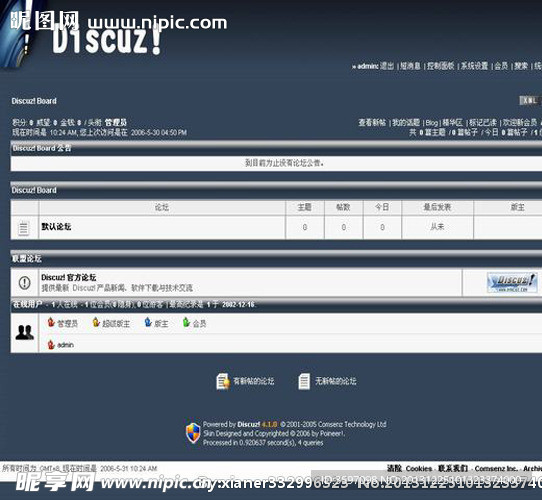Open the Discuz! banner thumbnail in 联盟论坛
542x500 pixels.
point(512,283)
